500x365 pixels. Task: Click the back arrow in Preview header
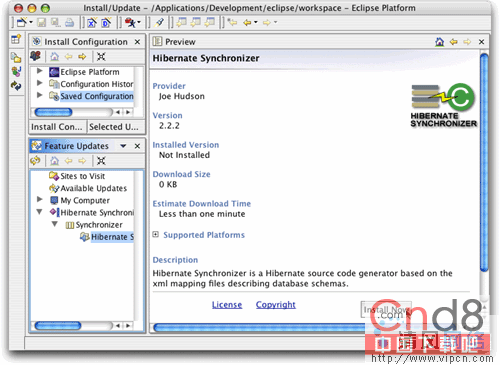453,42
